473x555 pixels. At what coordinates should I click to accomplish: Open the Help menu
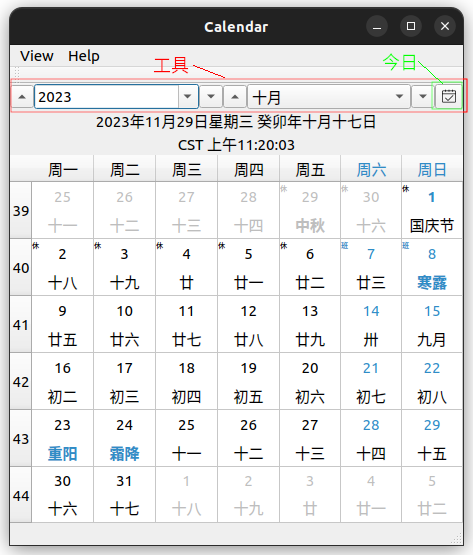pyautogui.click(x=84, y=56)
